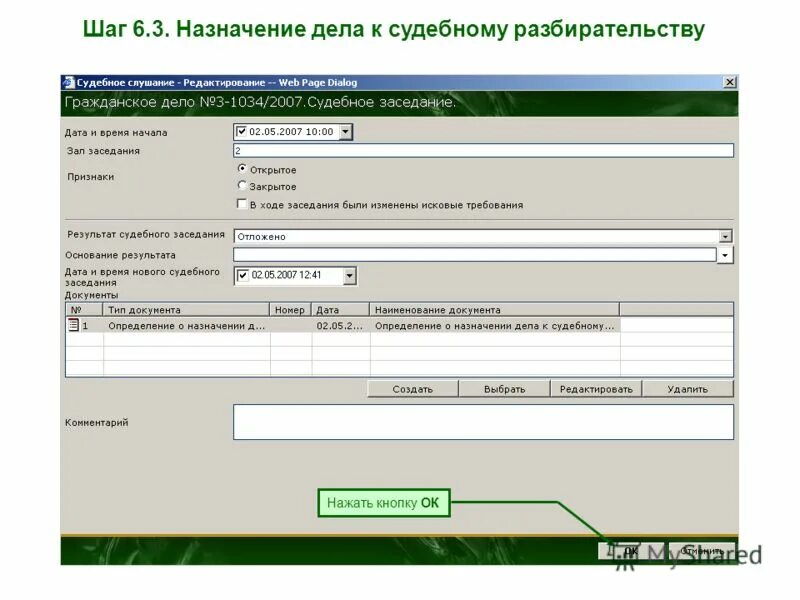800x600 pixels.
Task: Click the "Удалить" button
Action: click(x=686, y=390)
